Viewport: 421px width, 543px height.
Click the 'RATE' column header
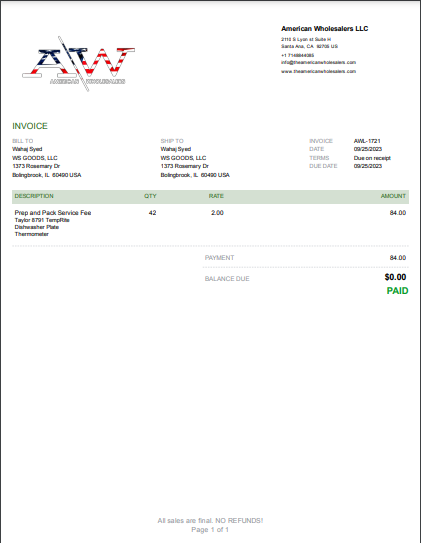216,196
